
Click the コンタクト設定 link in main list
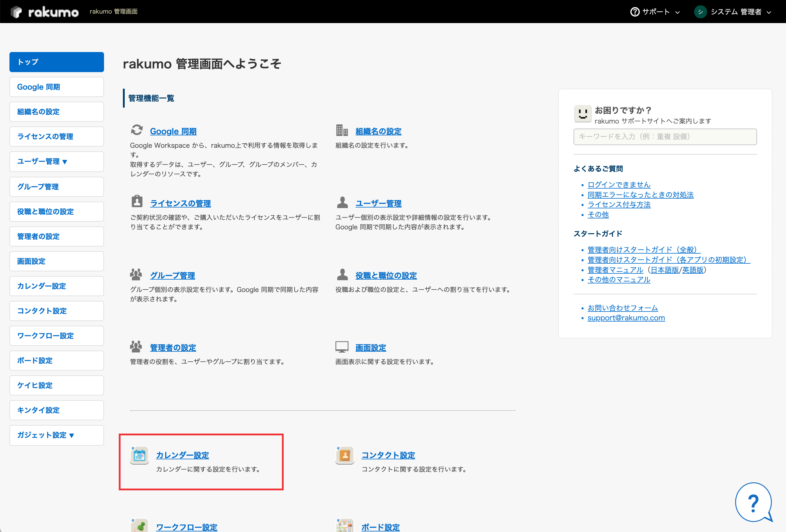(388, 455)
